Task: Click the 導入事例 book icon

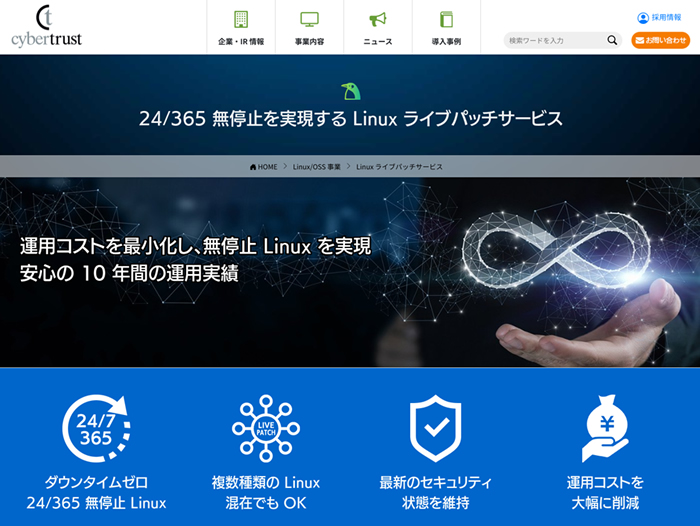Action: click(x=446, y=19)
